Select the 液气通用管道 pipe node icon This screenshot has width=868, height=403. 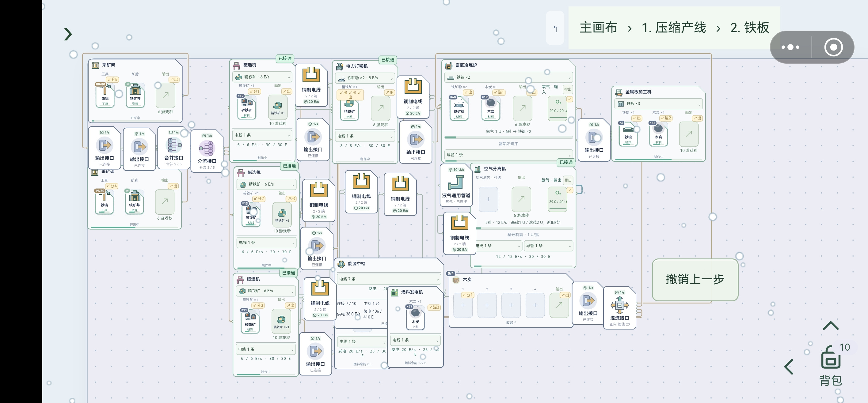click(456, 183)
